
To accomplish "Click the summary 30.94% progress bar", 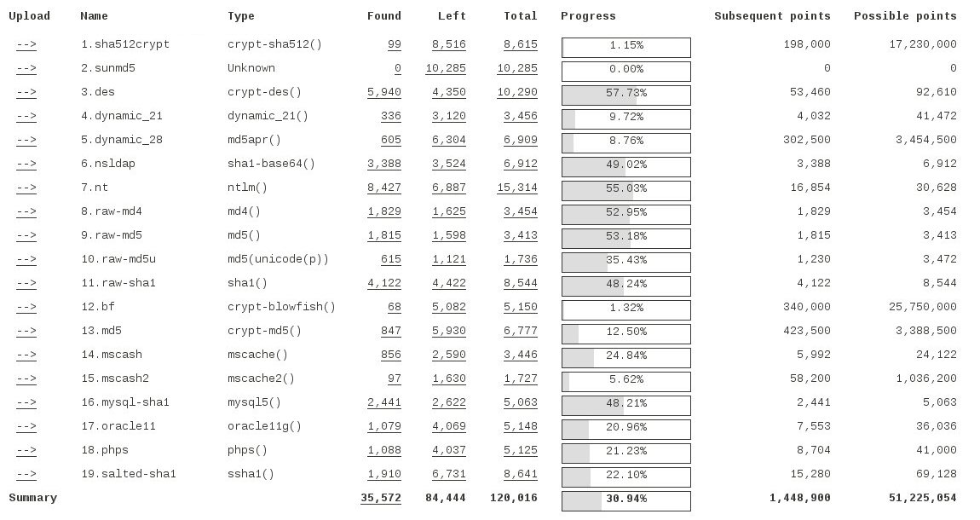I will 625,499.
